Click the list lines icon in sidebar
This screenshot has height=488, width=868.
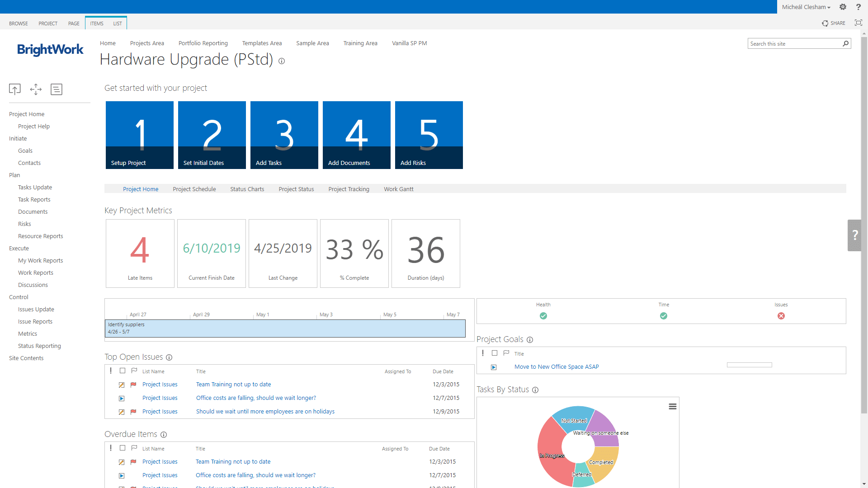[x=57, y=89]
